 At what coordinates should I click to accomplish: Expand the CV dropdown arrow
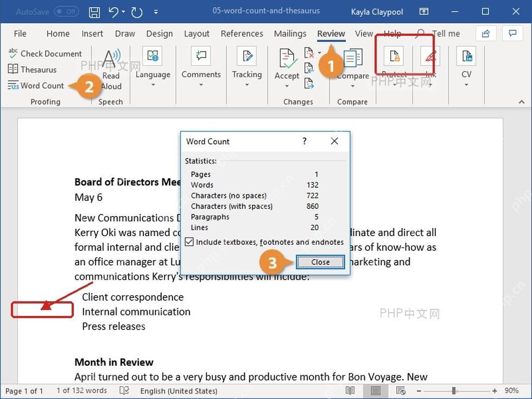point(466,85)
